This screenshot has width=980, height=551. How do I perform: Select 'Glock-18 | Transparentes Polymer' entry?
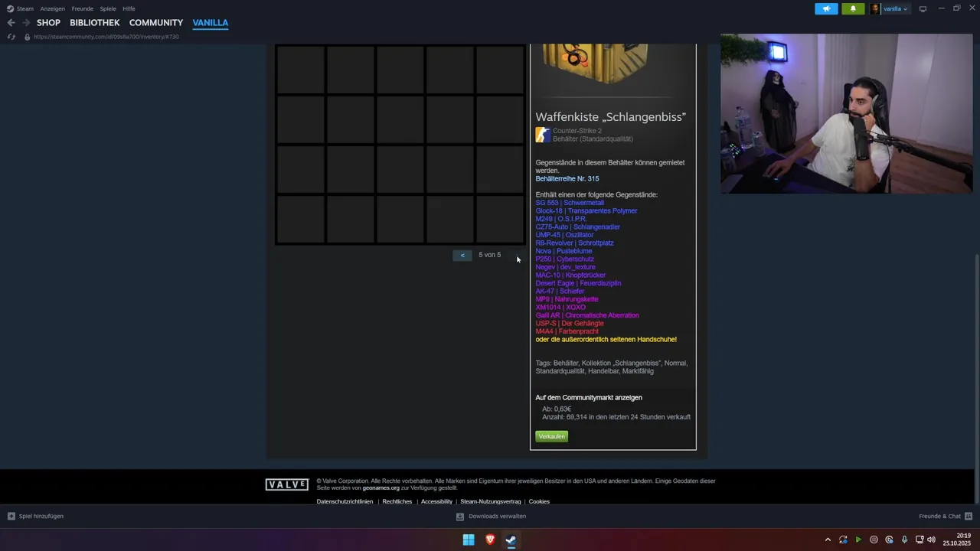tap(586, 211)
